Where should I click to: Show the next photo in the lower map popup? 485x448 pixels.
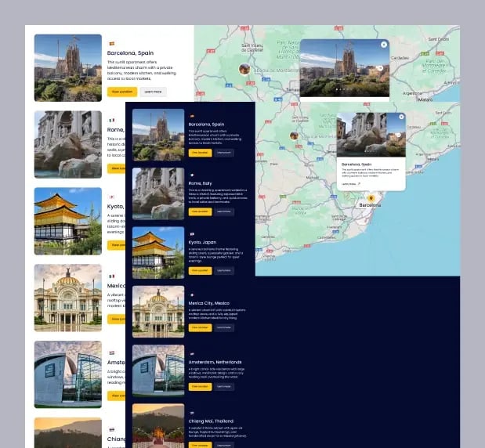coord(398,135)
